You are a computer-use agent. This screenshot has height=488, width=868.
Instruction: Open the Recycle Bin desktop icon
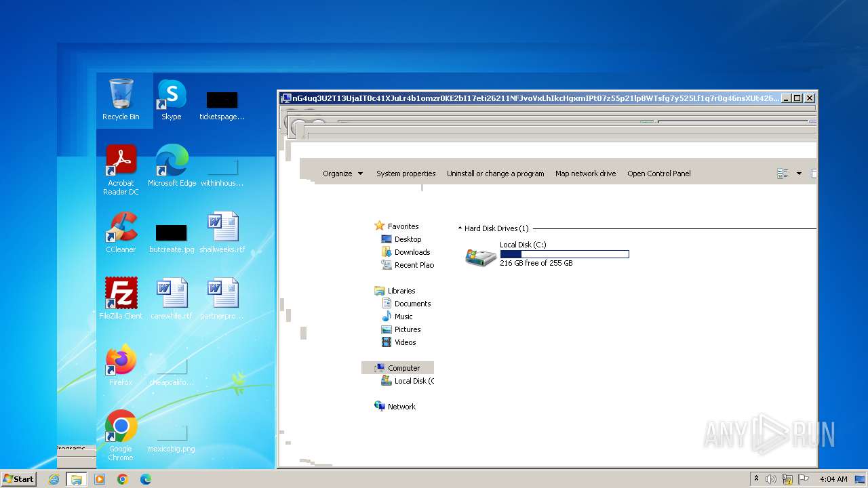click(x=121, y=100)
